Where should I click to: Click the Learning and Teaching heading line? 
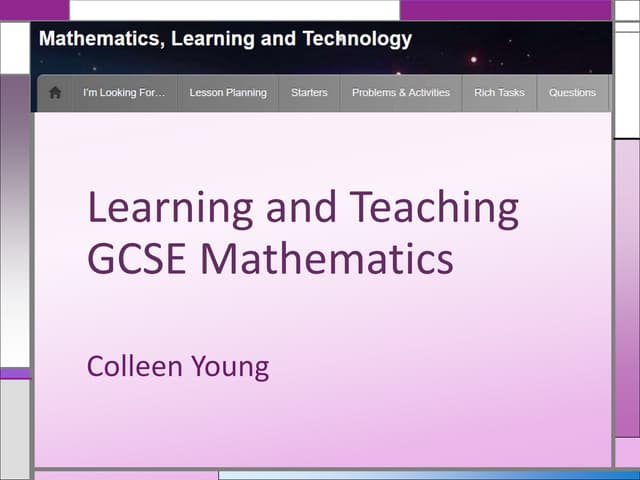(x=303, y=208)
